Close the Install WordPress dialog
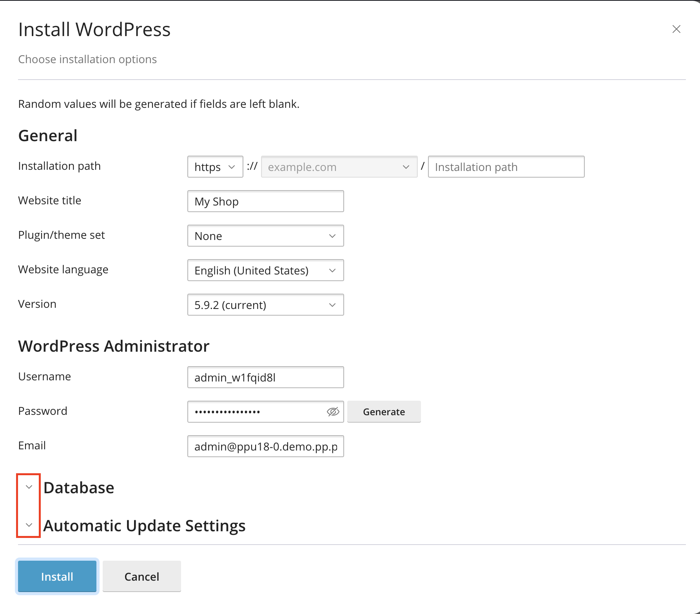700x614 pixels. pos(676,29)
